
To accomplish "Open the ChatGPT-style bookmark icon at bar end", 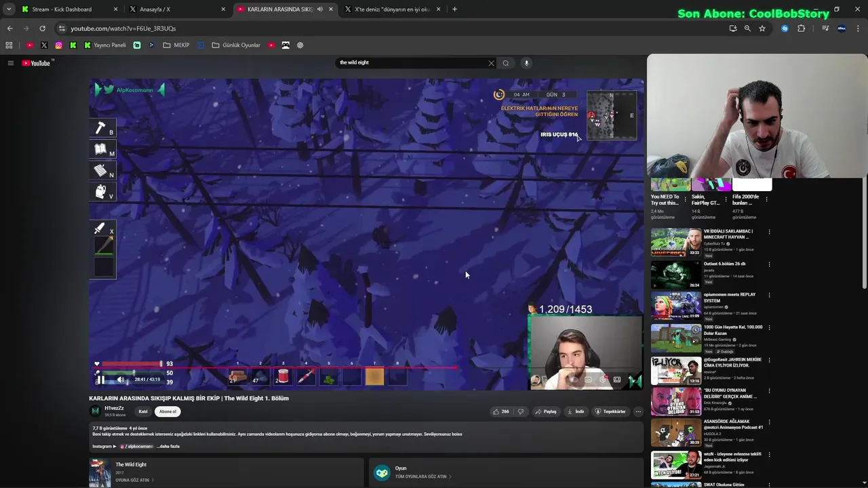I will pyautogui.click(x=300, y=45).
